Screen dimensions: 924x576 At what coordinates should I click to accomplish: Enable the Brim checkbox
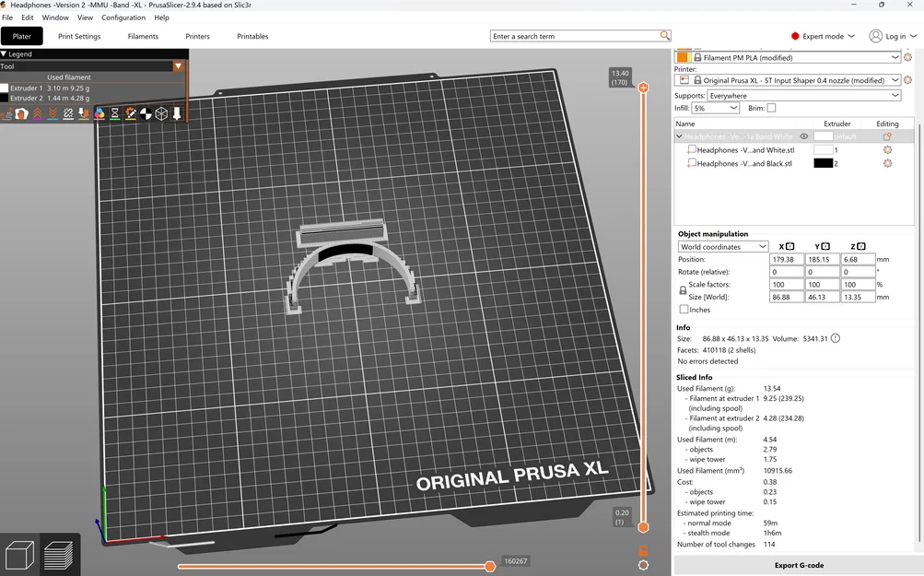click(x=771, y=108)
